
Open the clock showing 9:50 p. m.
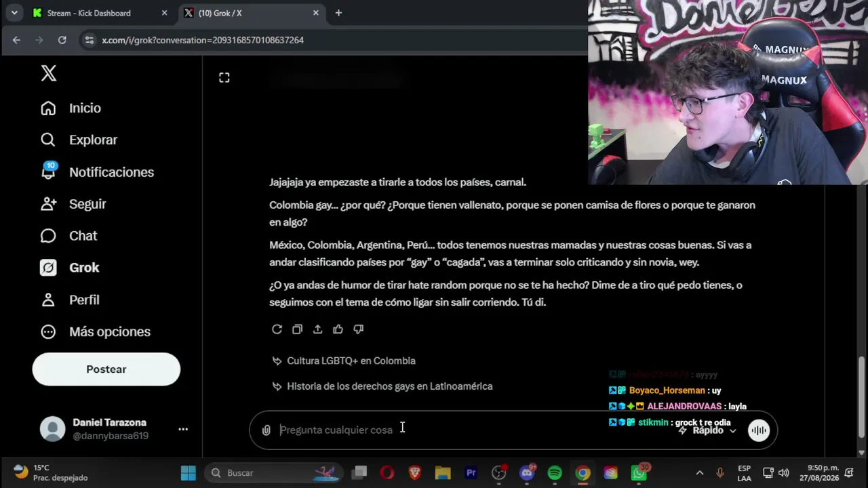point(818,473)
